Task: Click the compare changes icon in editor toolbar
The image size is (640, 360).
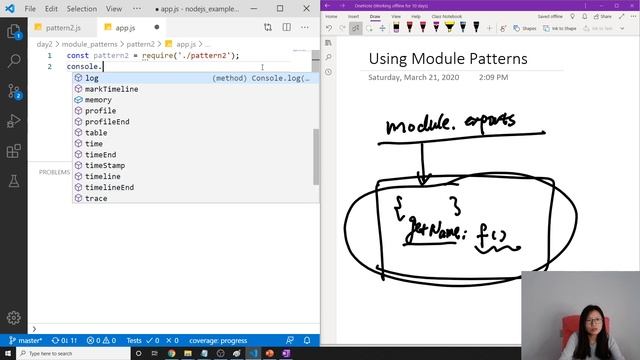Action: point(268,27)
